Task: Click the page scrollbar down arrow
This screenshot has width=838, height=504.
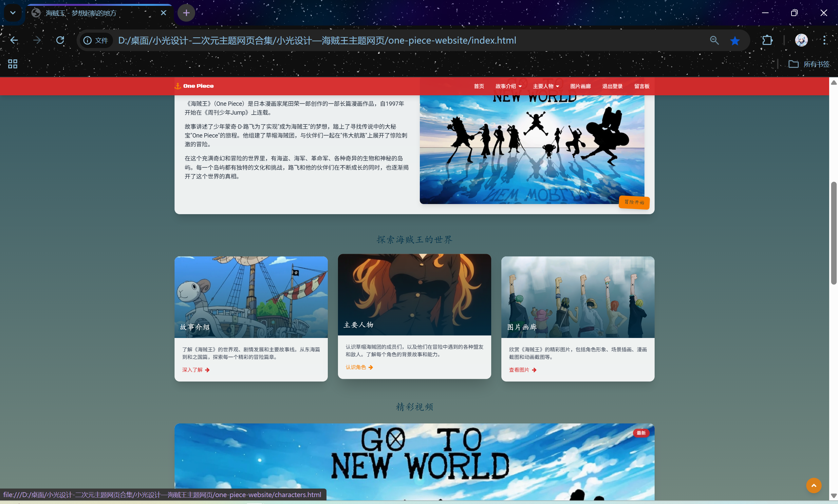Action: (834, 496)
